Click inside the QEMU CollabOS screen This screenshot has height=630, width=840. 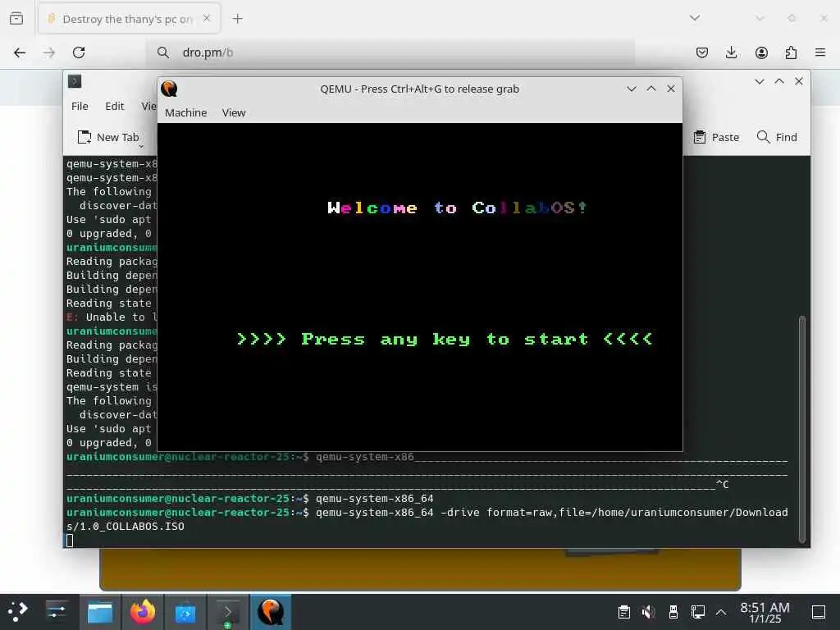pos(420,287)
